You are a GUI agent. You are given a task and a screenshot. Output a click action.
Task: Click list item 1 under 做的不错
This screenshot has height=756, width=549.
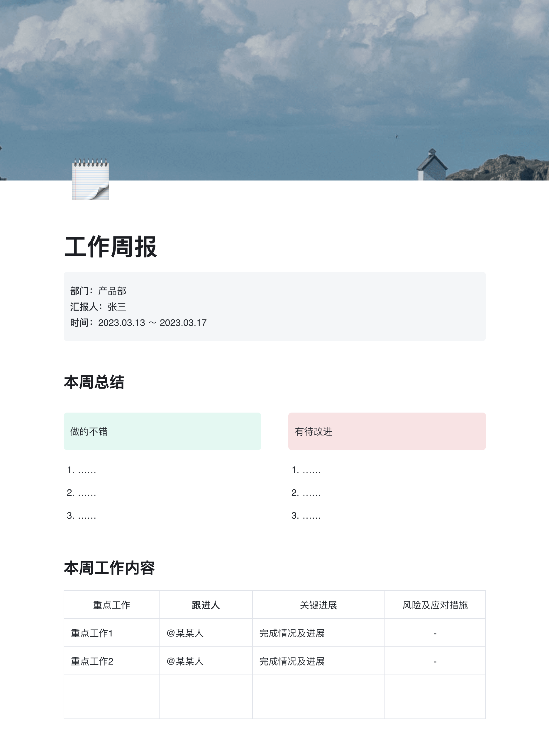tap(82, 470)
